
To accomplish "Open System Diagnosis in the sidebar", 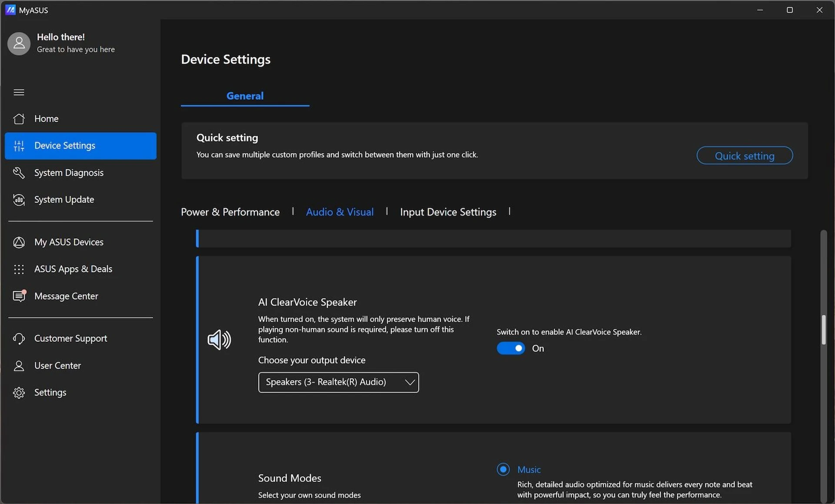I will [80, 173].
